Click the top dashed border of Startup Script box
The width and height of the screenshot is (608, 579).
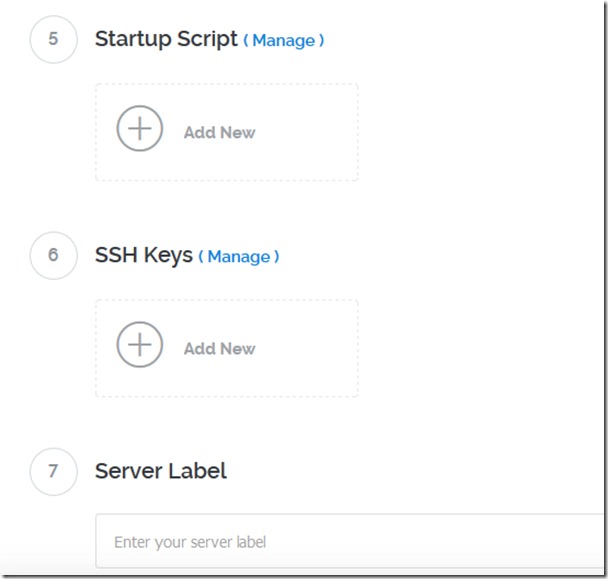click(x=226, y=84)
